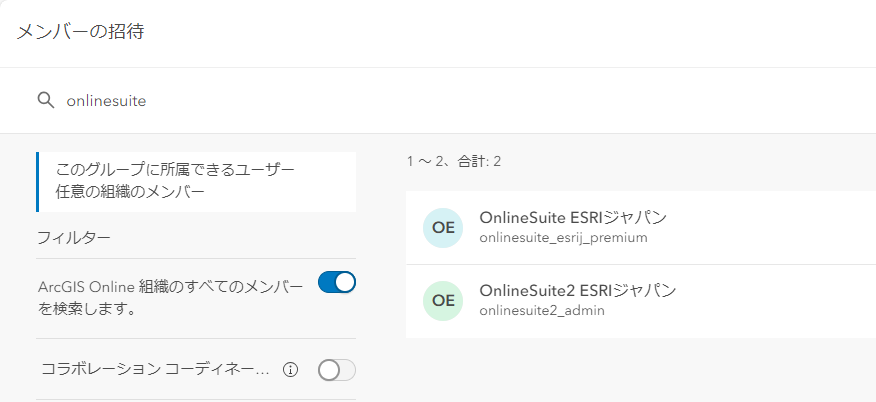This screenshot has width=876, height=402.
Task: Click the username onlinesuite2_admin
Action: (x=542, y=311)
